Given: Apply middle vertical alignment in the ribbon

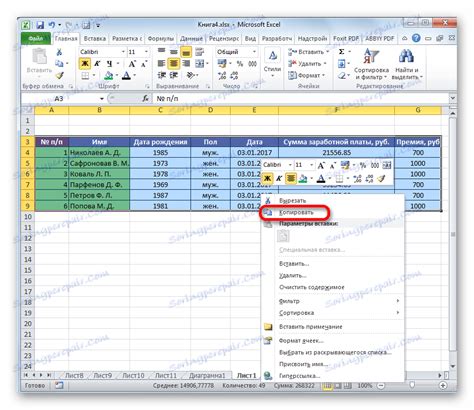Looking at the screenshot, I should [x=174, y=52].
